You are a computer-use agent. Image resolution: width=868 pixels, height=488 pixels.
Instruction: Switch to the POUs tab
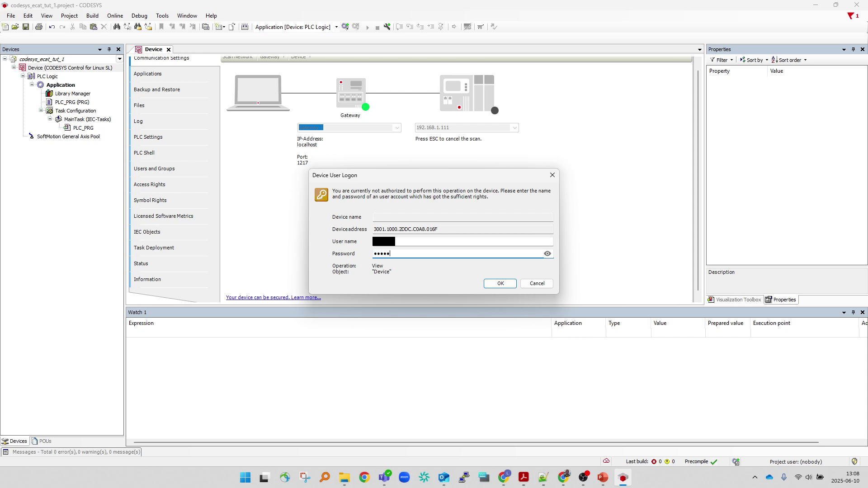tap(42, 441)
